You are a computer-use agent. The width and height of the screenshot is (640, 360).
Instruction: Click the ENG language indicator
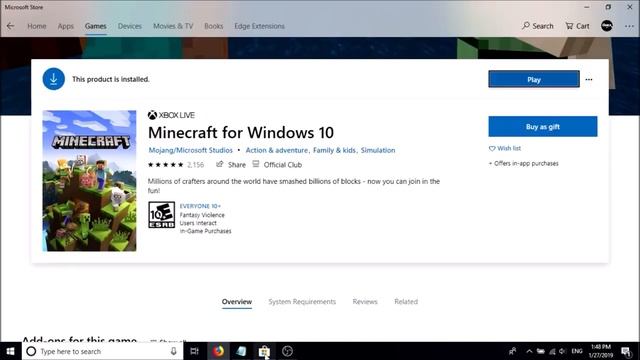(577, 351)
